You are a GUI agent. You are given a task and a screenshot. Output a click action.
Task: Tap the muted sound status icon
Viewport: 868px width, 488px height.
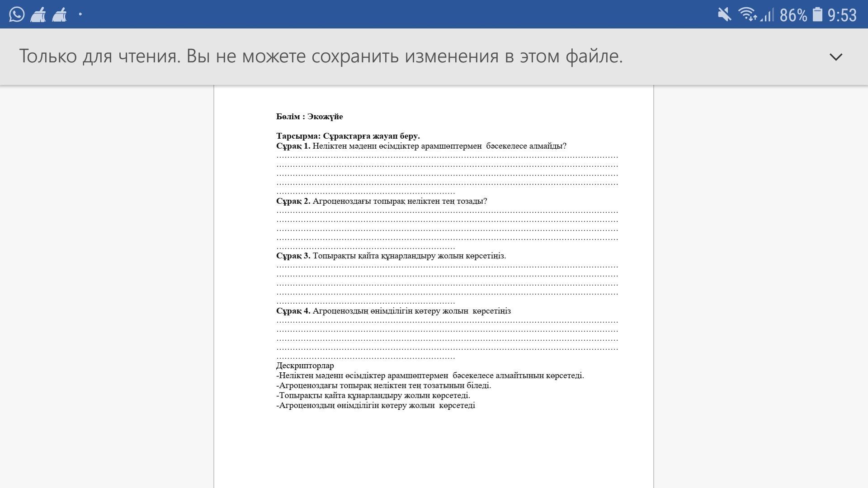pyautogui.click(x=724, y=14)
